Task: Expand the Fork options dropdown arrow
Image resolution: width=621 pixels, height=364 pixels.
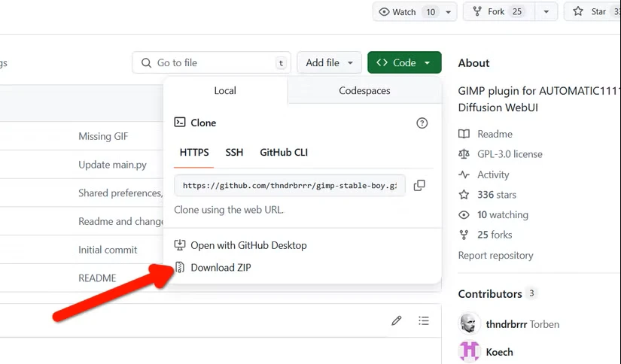Action: (546, 12)
